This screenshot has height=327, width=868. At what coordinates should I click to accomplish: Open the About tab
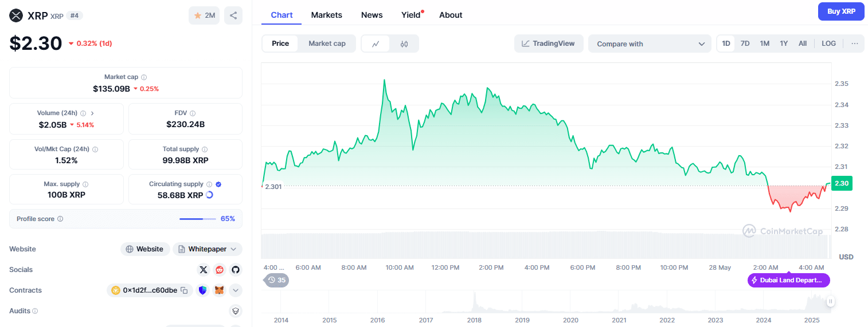point(451,15)
